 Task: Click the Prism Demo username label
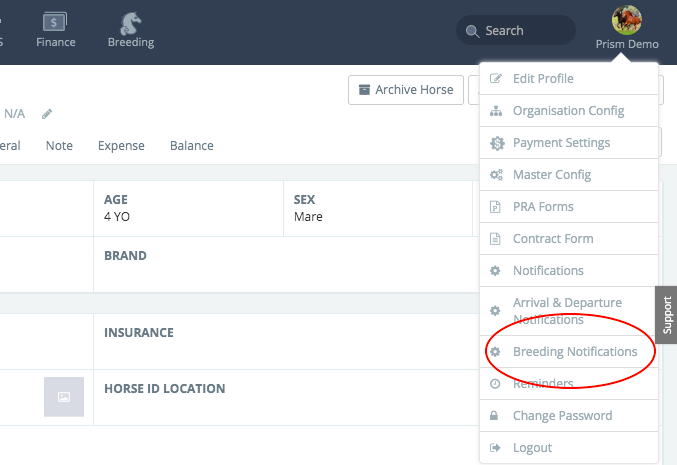coord(627,44)
